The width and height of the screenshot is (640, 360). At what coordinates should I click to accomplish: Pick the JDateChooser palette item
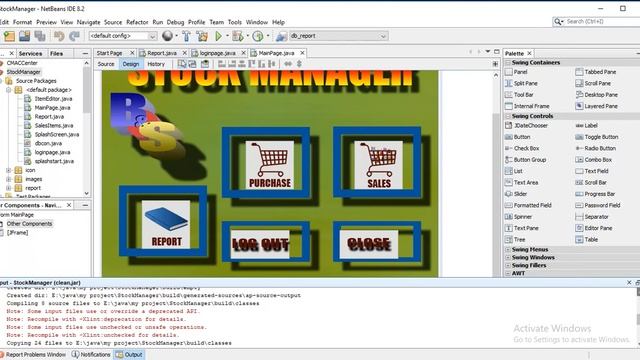[527, 126]
